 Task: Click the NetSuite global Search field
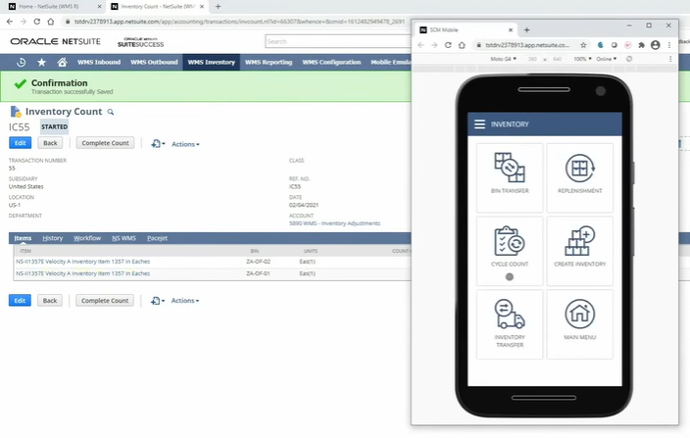[338, 41]
